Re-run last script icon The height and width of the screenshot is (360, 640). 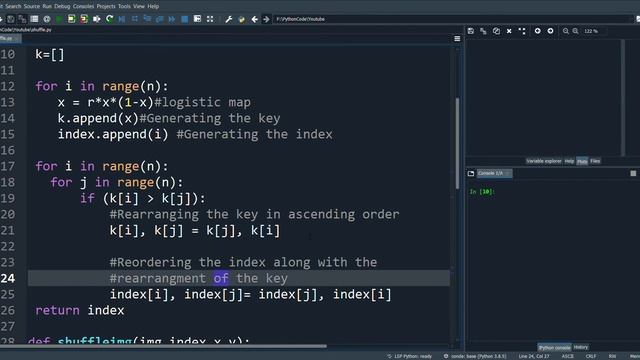[x=109, y=19]
